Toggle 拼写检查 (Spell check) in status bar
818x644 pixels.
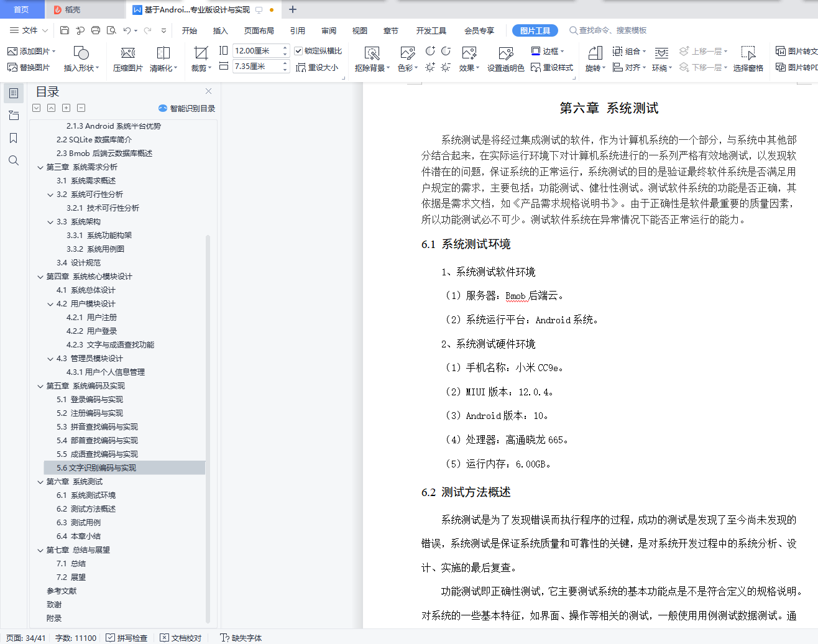point(127,638)
